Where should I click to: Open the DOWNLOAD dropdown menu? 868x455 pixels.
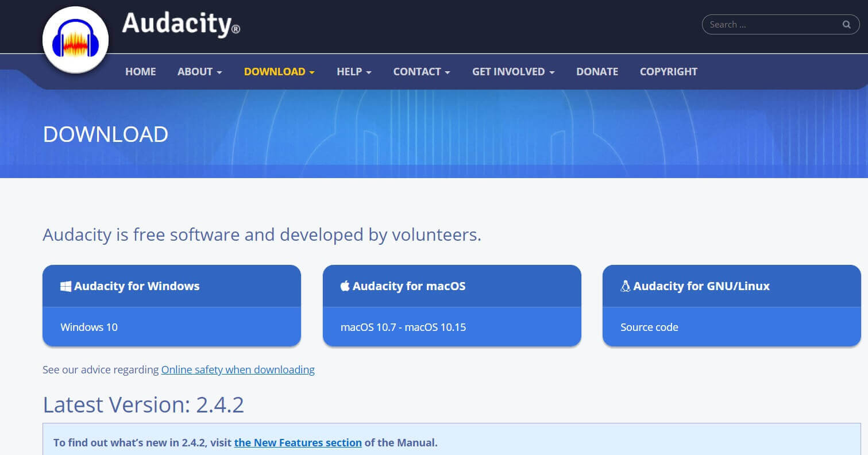(x=279, y=72)
